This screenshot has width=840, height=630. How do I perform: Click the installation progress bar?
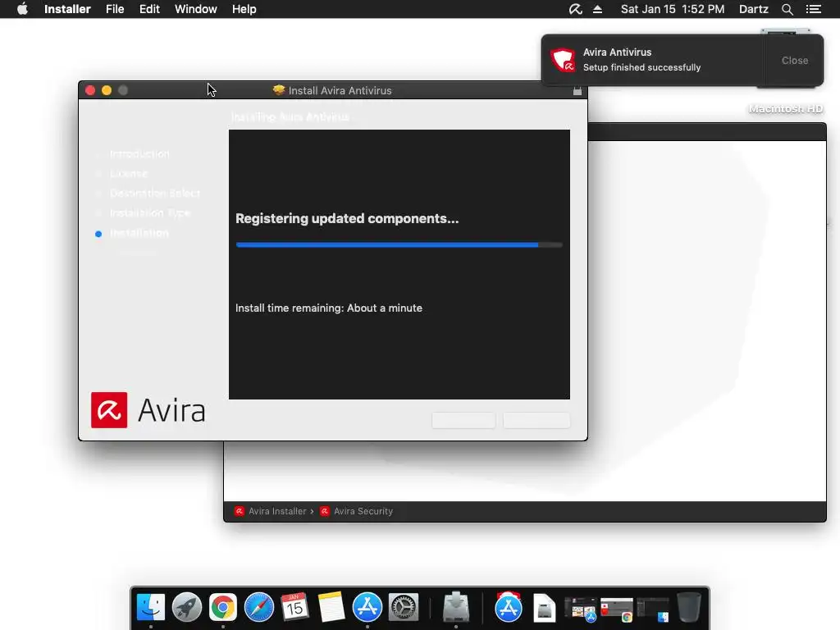click(x=399, y=244)
